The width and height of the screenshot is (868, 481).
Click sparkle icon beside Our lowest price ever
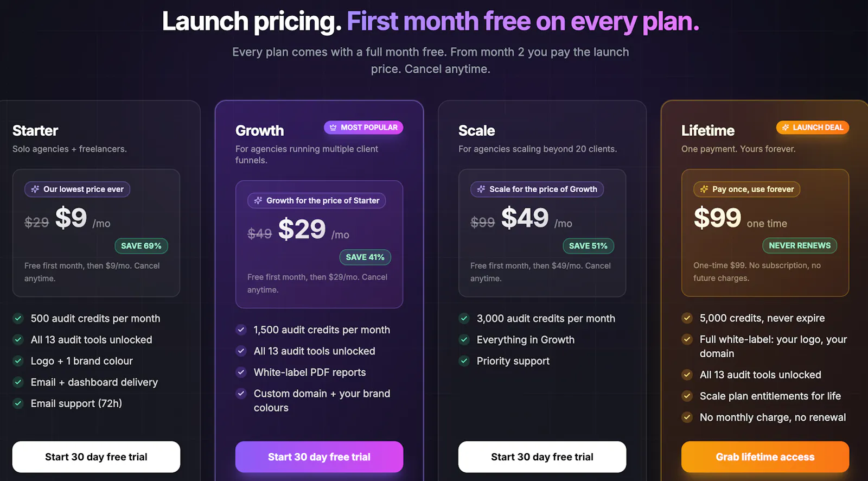coord(35,189)
